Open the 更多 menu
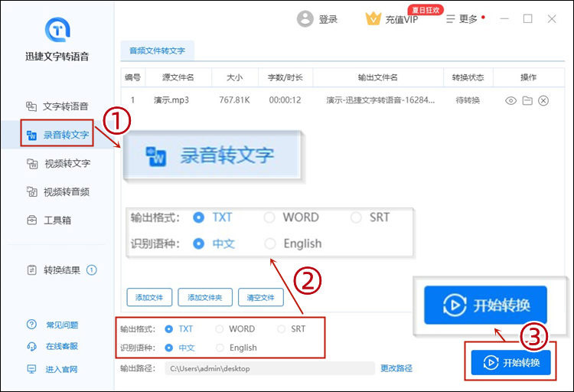Image resolution: width=574 pixels, height=392 pixels. [x=462, y=19]
